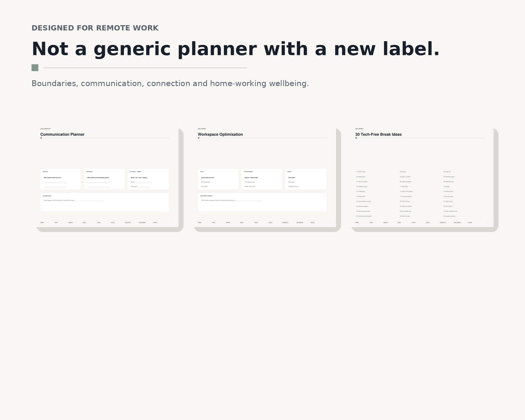
Task: Select the ENVIRONMENT card in Workspace Optimisation
Action: pyautogui.click(x=261, y=179)
